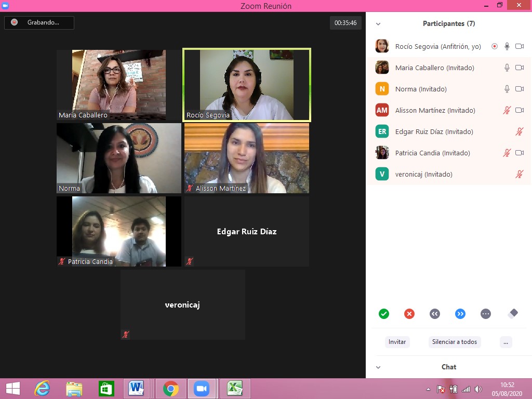Unmute Alisson Martínez's microphone
Image resolution: width=532 pixels, height=399 pixels.
(507, 110)
